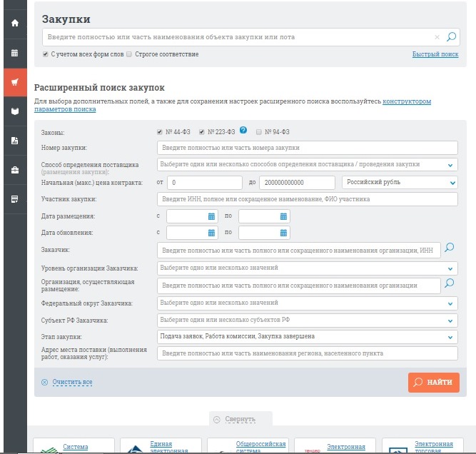Image resolution: width=476 pixels, height=454 pixels.
Task: Toggle the С учетом всех форм слов checkbox
Action: [x=46, y=54]
